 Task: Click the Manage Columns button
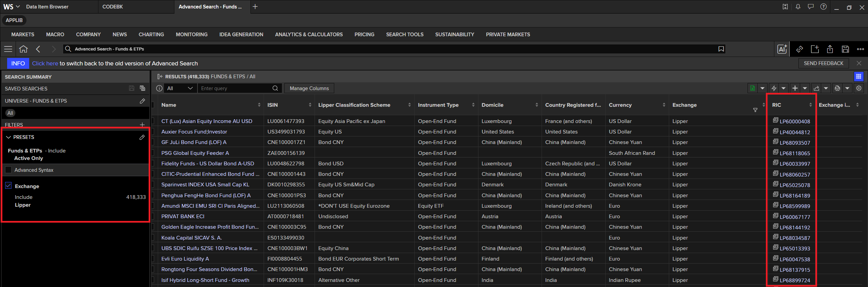(309, 88)
